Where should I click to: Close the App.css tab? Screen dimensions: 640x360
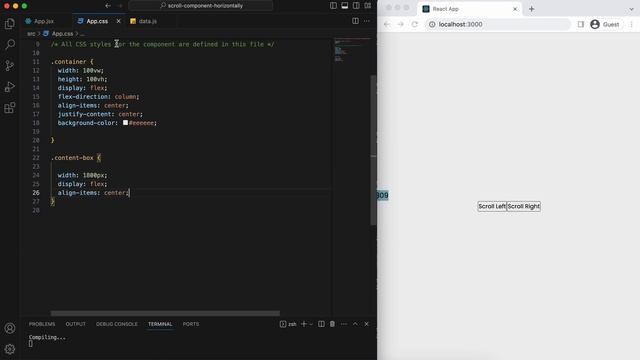(118, 21)
